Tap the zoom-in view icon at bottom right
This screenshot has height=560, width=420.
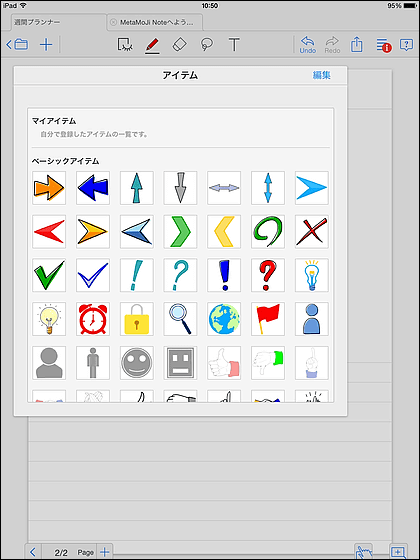pos(398,552)
